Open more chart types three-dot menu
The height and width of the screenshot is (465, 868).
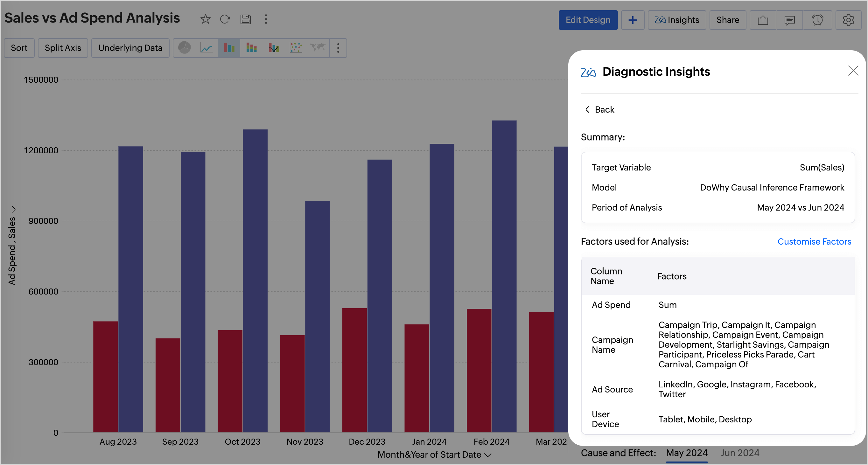pyautogui.click(x=338, y=48)
